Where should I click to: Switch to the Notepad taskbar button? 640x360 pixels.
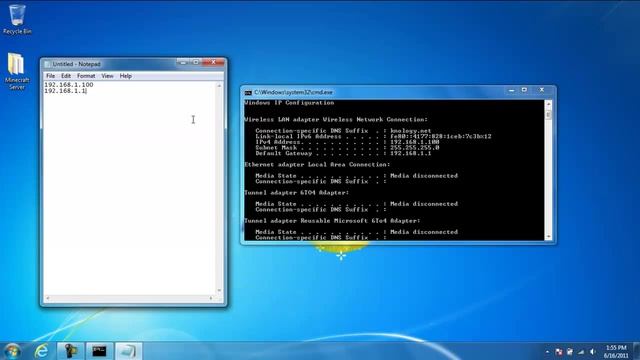128,351
